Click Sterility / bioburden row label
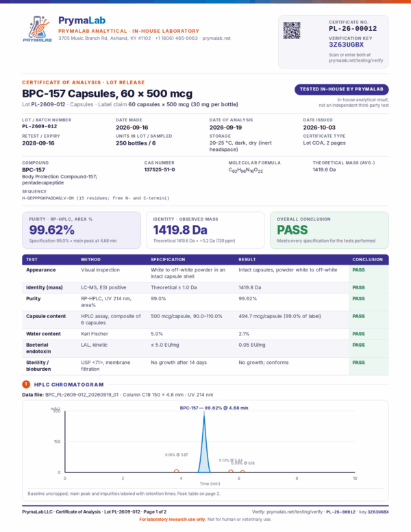 point(38,366)
